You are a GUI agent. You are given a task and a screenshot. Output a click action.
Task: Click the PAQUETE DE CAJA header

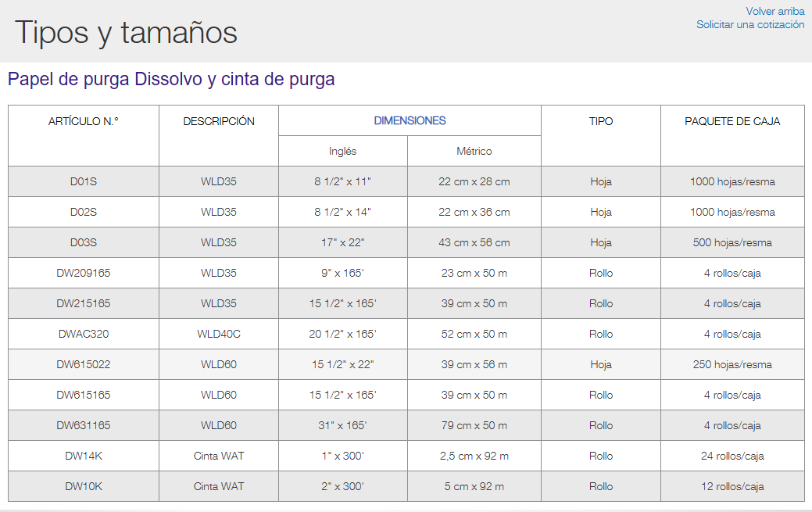point(732,121)
